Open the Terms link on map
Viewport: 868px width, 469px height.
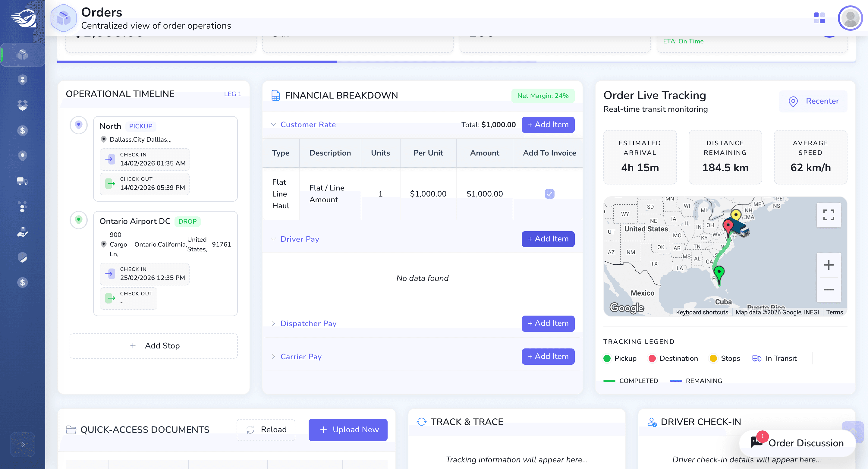coord(834,312)
